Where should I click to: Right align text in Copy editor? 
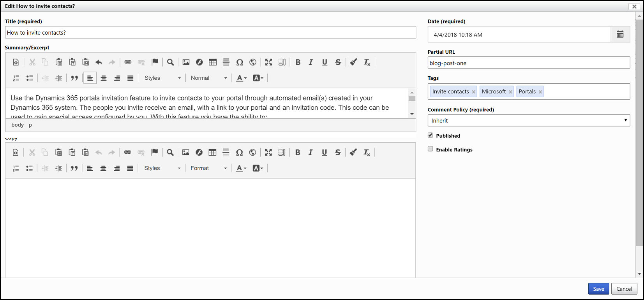(116, 168)
